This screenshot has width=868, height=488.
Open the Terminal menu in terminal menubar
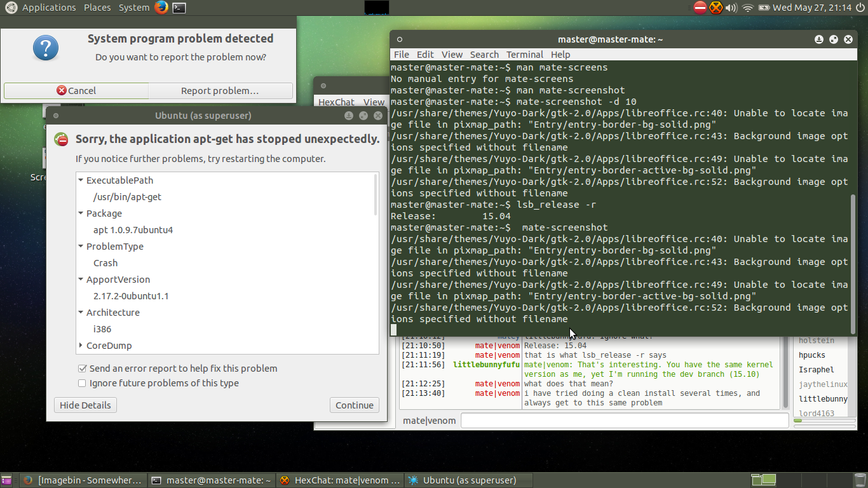pyautogui.click(x=525, y=55)
